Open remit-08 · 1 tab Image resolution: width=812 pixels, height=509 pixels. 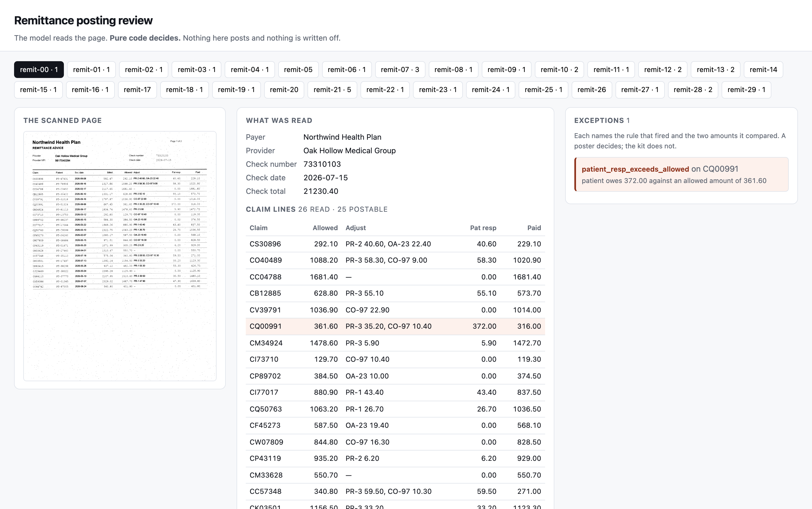click(453, 70)
